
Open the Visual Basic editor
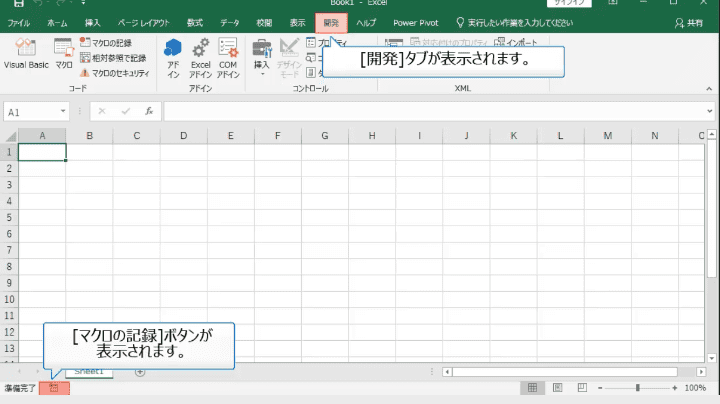click(26, 54)
